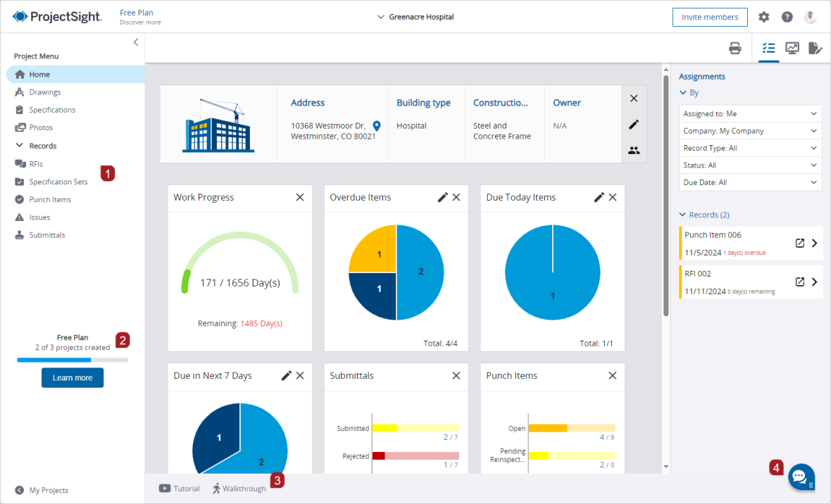The image size is (831, 504).
Task: Click the print icon
Action: click(735, 49)
